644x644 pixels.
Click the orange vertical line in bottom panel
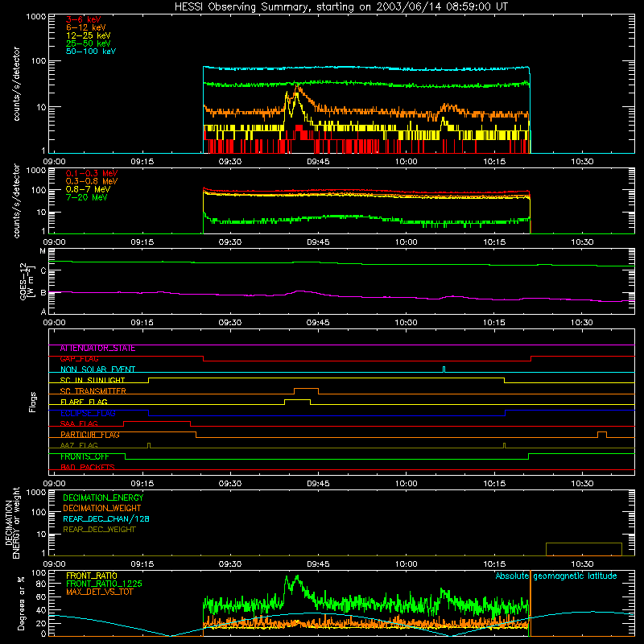click(530, 603)
